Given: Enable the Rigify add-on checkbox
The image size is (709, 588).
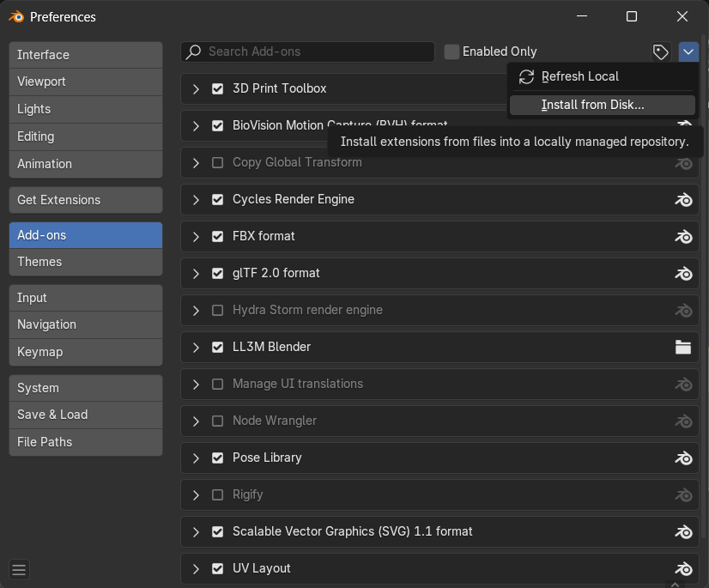Looking at the screenshot, I should [217, 494].
